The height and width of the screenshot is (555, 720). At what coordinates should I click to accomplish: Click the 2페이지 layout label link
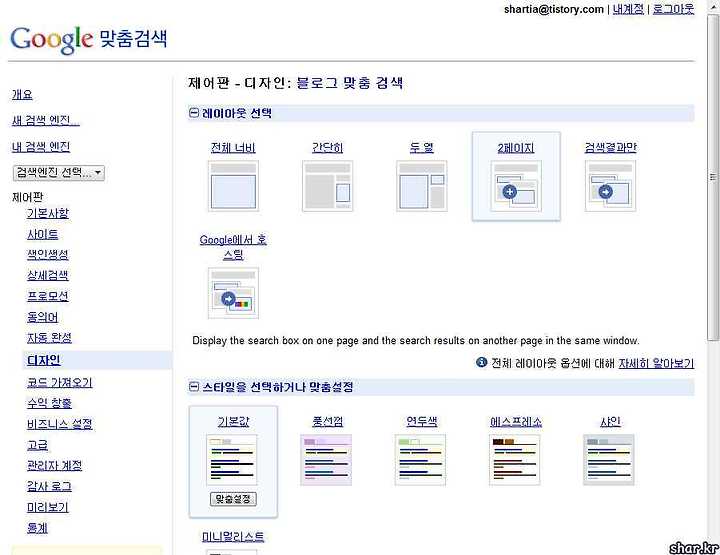click(x=516, y=148)
